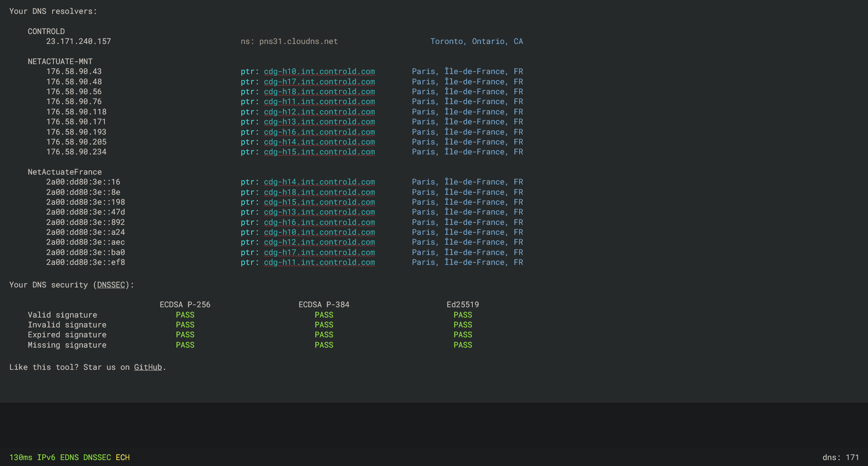Open cdg-h18 ptr link for 176.58.90.56

[x=319, y=91]
